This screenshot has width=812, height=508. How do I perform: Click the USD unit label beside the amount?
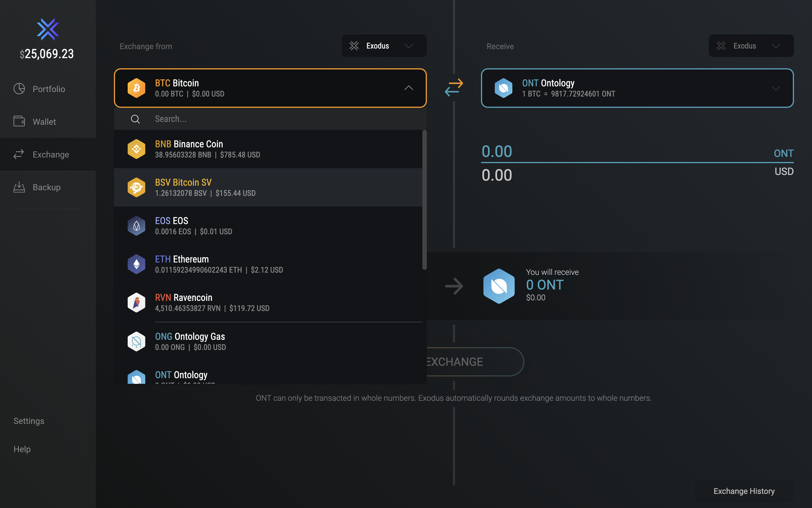(x=784, y=171)
